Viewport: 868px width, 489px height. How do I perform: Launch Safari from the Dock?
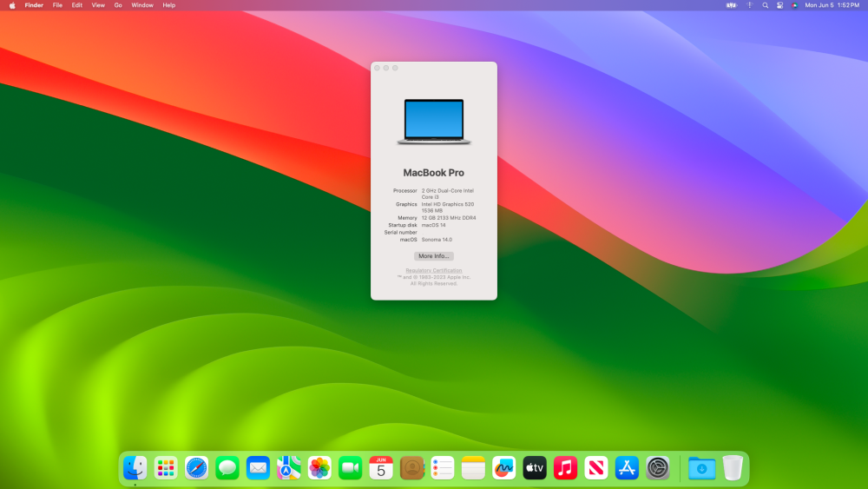(196, 468)
